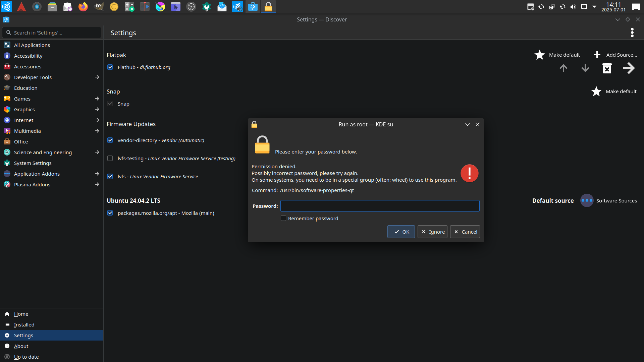This screenshot has height=362, width=644.
Task: Click the move source up arrow
Action: click(563, 68)
